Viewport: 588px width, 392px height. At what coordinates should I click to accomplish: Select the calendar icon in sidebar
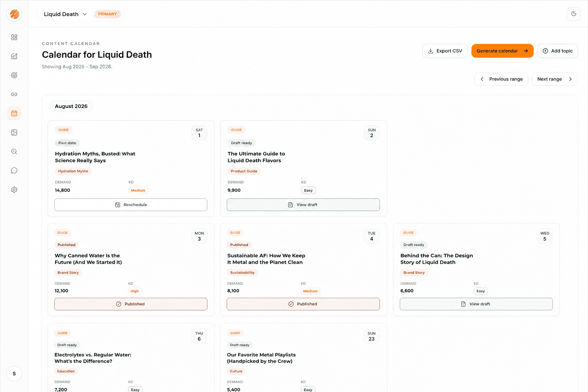click(14, 113)
